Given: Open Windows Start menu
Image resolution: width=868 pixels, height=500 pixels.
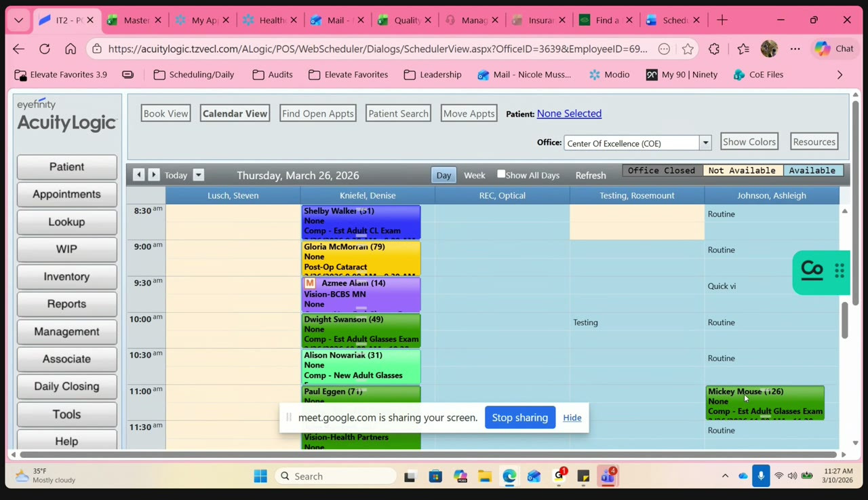Looking at the screenshot, I should click(x=260, y=476).
